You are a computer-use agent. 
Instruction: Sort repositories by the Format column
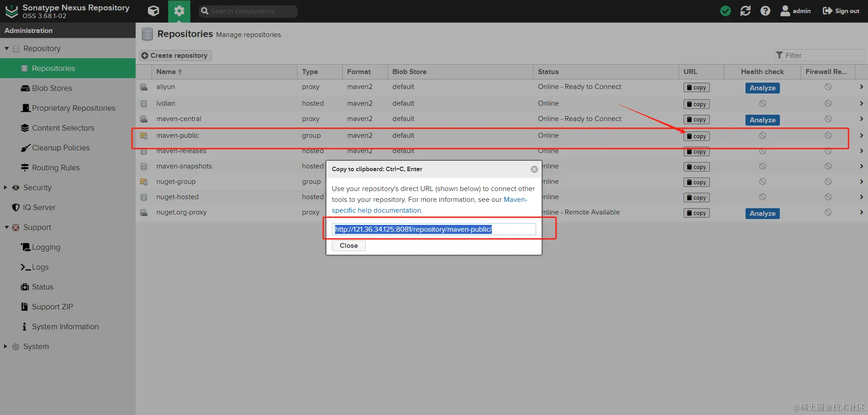(365, 72)
